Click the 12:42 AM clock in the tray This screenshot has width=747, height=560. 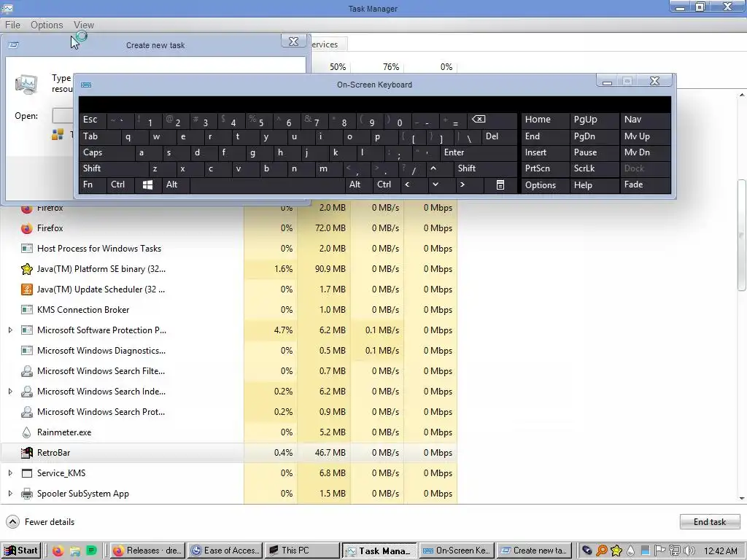click(721, 551)
